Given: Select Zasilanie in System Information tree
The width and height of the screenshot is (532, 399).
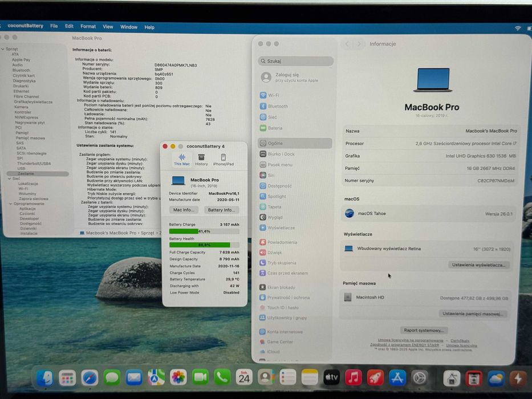Looking at the screenshot, I should pos(38,174).
